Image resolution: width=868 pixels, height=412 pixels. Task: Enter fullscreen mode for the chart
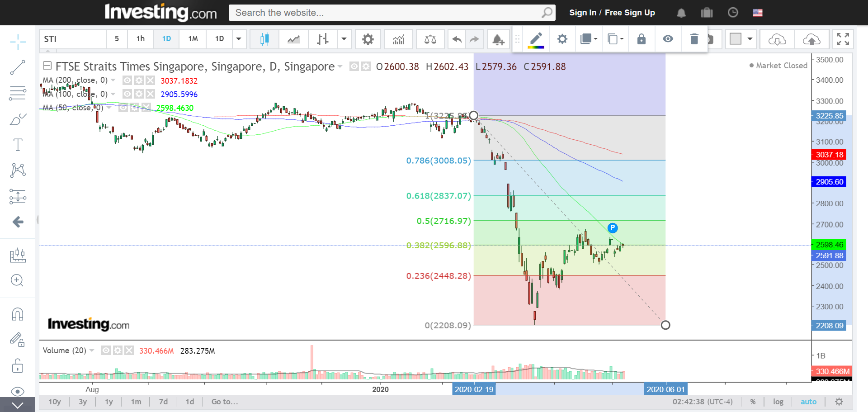[843, 39]
